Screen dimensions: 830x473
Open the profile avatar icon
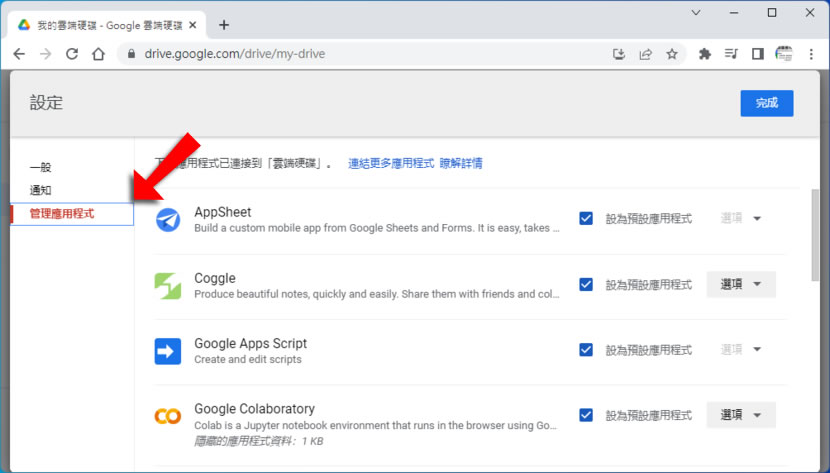(x=784, y=54)
